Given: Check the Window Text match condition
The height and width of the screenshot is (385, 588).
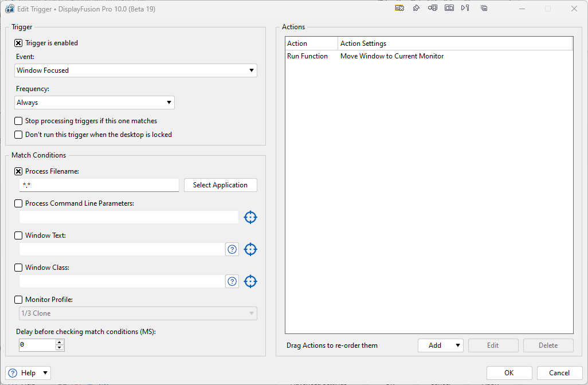Looking at the screenshot, I should [19, 235].
